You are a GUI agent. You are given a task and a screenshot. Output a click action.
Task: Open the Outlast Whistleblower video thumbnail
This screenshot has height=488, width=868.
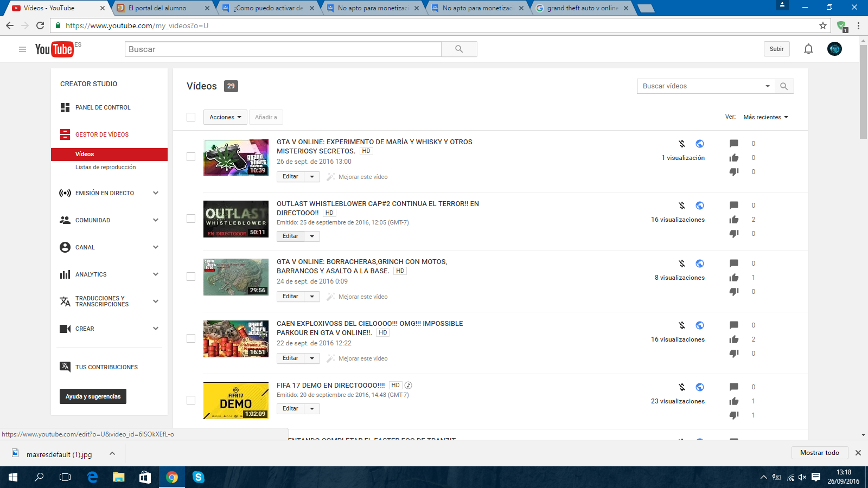tap(236, 219)
